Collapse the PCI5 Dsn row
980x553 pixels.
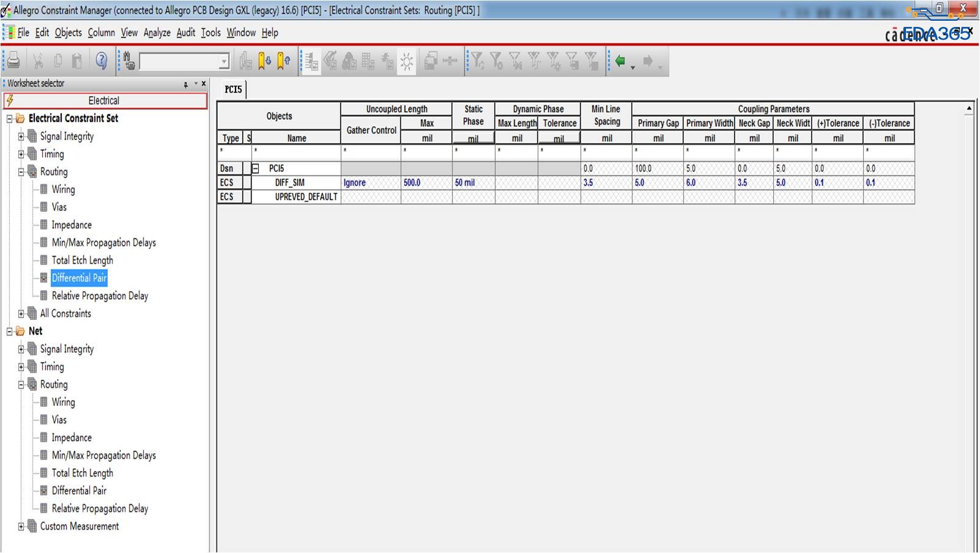pyautogui.click(x=256, y=168)
